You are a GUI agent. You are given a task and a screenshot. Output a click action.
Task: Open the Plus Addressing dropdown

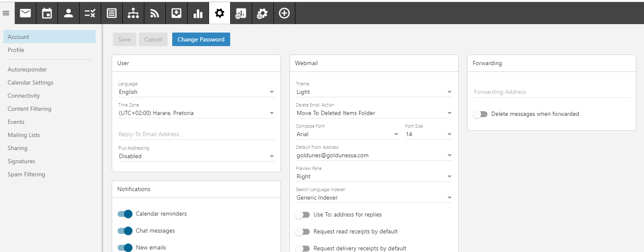[x=196, y=156]
